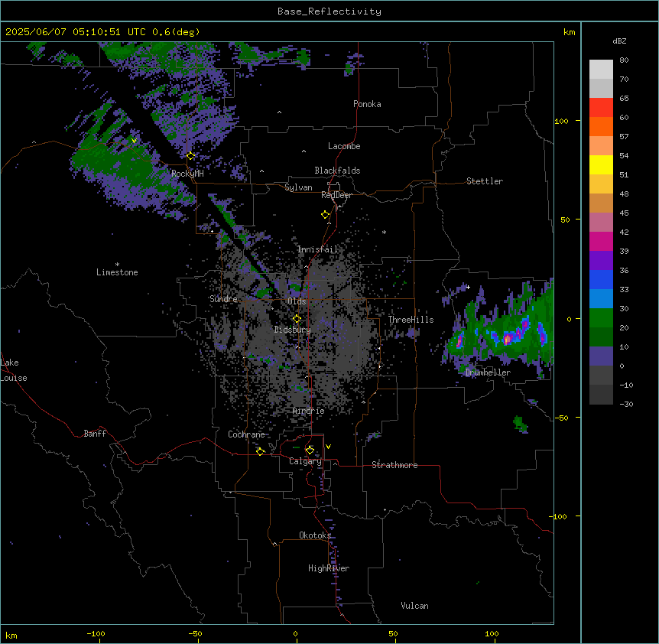Image resolution: width=659 pixels, height=644 pixels.
Task: Select the light blue swatch in the dBZ legend
Action: pos(601,299)
